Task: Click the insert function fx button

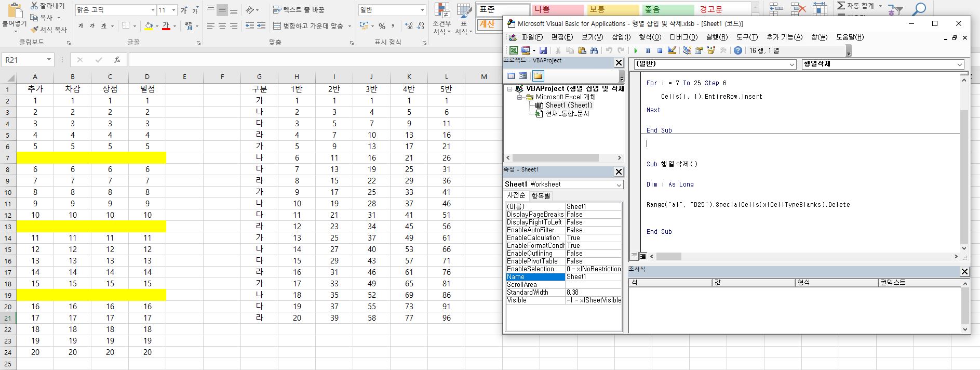Action: 117,60
